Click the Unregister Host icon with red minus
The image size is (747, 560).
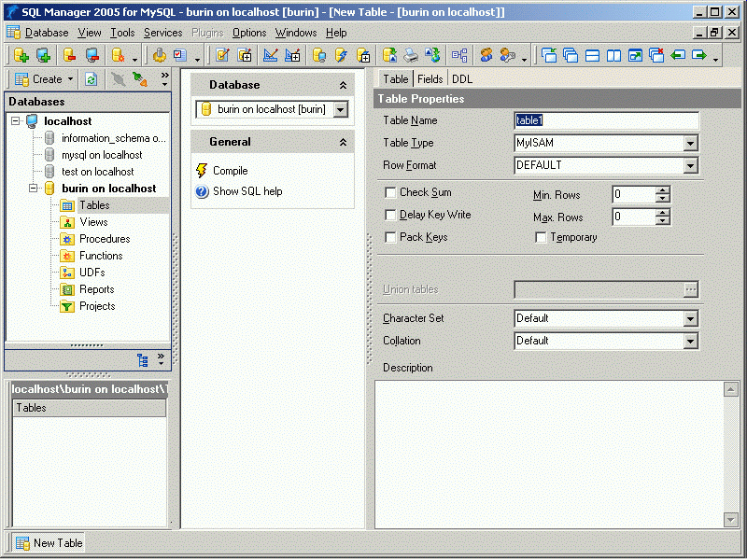click(x=92, y=55)
